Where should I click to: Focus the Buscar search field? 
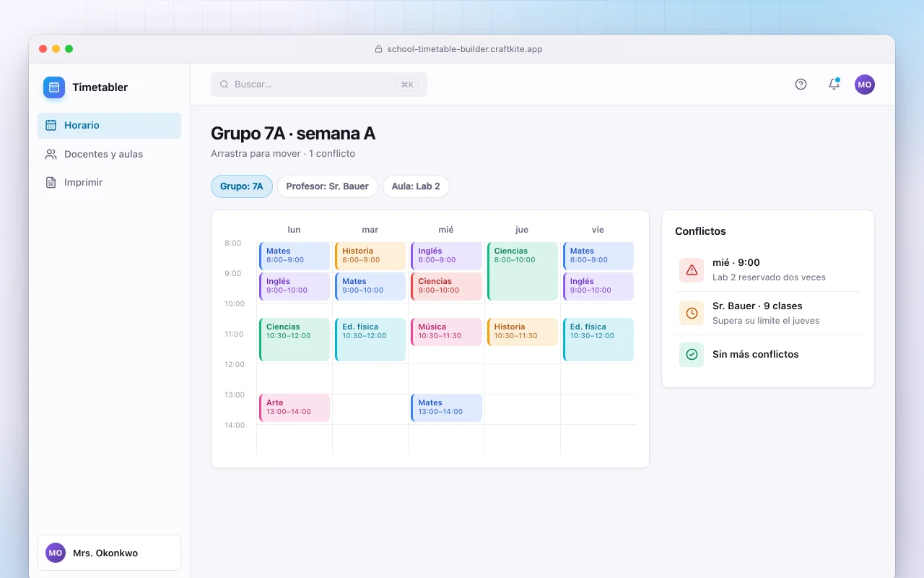click(x=319, y=85)
